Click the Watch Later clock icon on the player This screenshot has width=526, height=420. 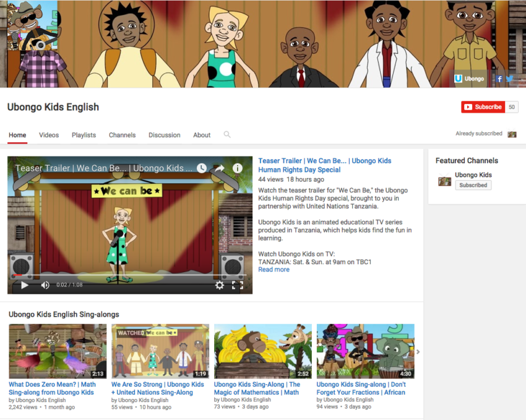(x=202, y=168)
